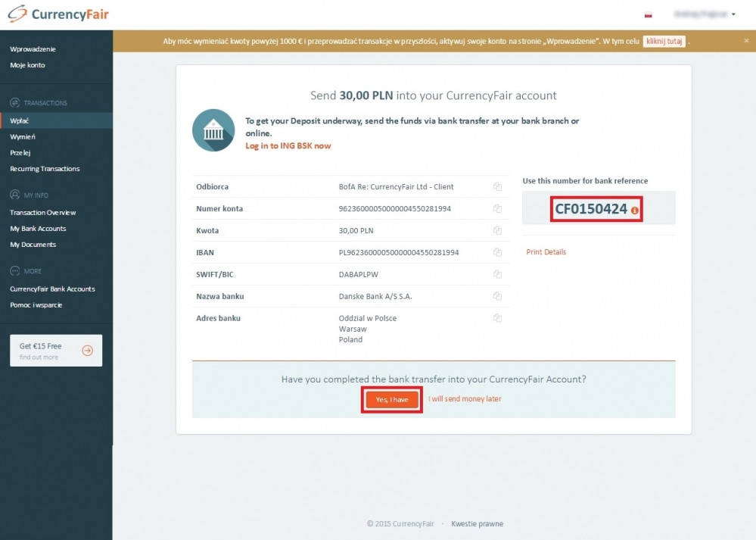Select the SWIFT code DABAPLPW
Image resolution: width=756 pixels, height=540 pixels.
pyautogui.click(x=358, y=275)
